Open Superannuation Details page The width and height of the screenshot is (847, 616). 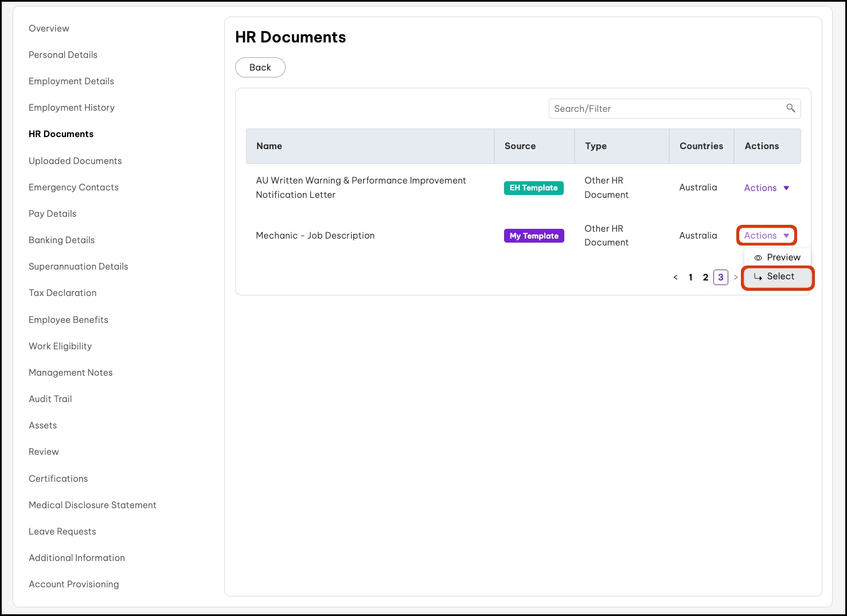pos(79,267)
